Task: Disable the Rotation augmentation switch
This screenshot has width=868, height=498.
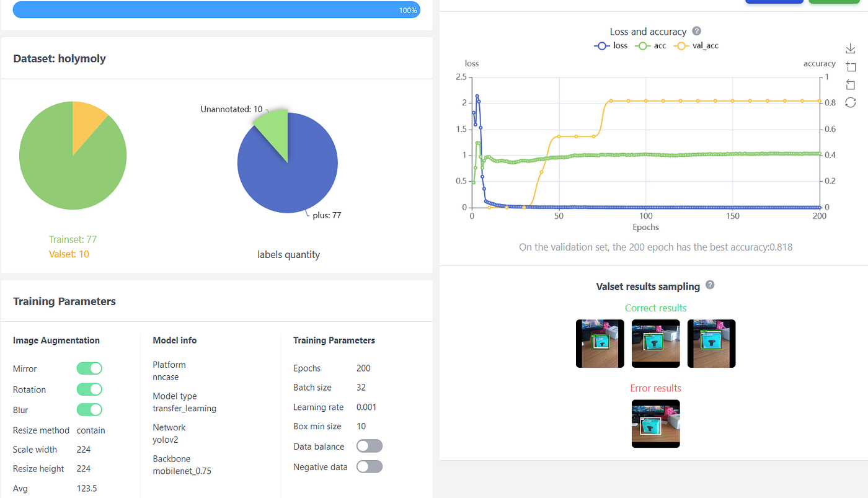Action: (89, 389)
